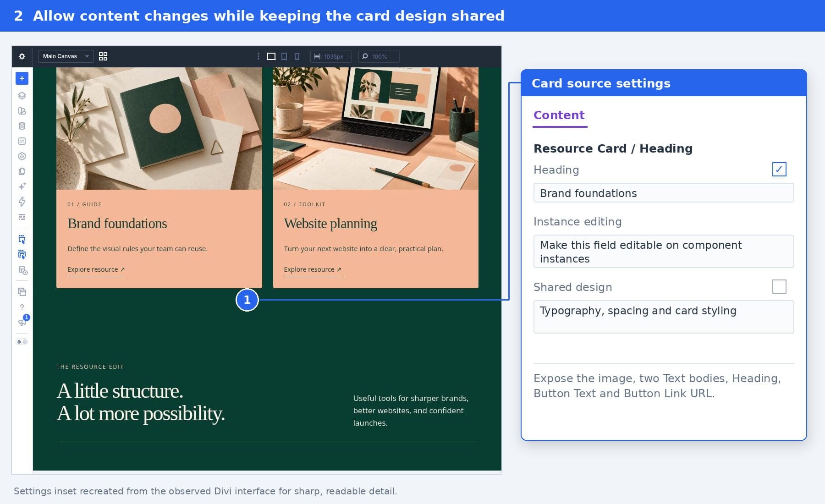The width and height of the screenshot is (825, 504).
Task: Click the Instance editing text field
Action: (x=664, y=252)
